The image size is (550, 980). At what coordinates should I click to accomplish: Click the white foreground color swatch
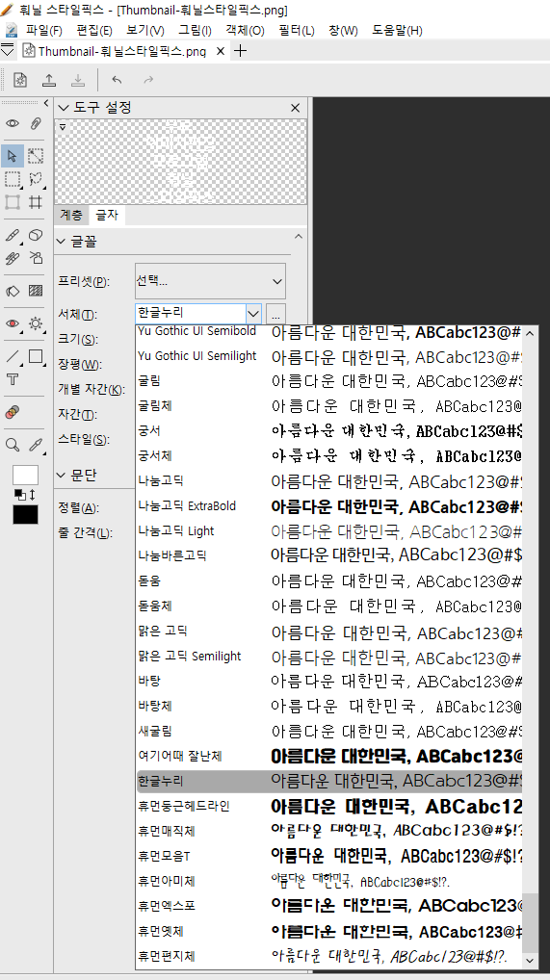pos(26,475)
